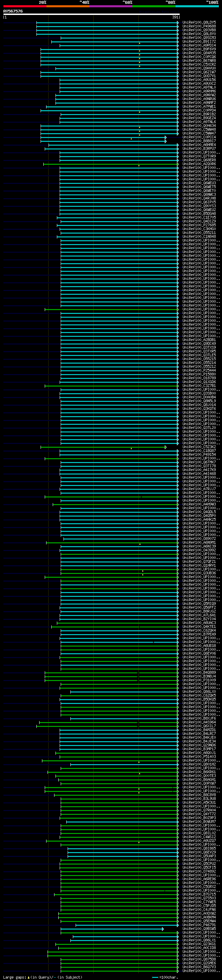
Task: Select hit UniRef100_A9U156
Action: tap(199, 80)
